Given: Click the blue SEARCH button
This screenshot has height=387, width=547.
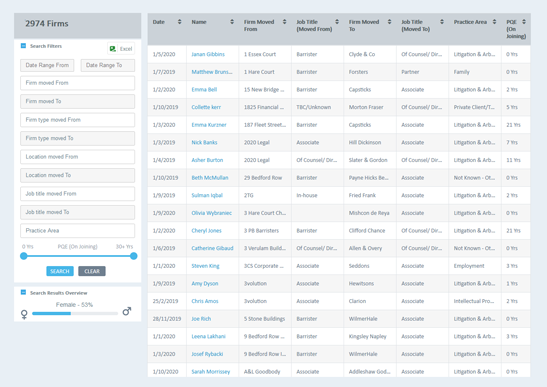Looking at the screenshot, I should [60, 271].
